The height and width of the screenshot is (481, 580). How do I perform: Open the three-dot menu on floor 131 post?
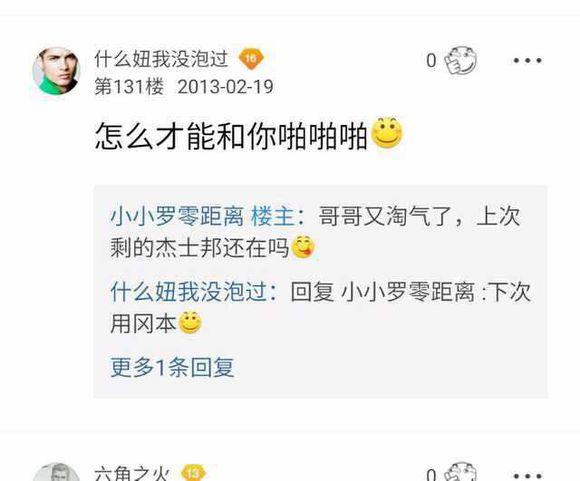(527, 60)
